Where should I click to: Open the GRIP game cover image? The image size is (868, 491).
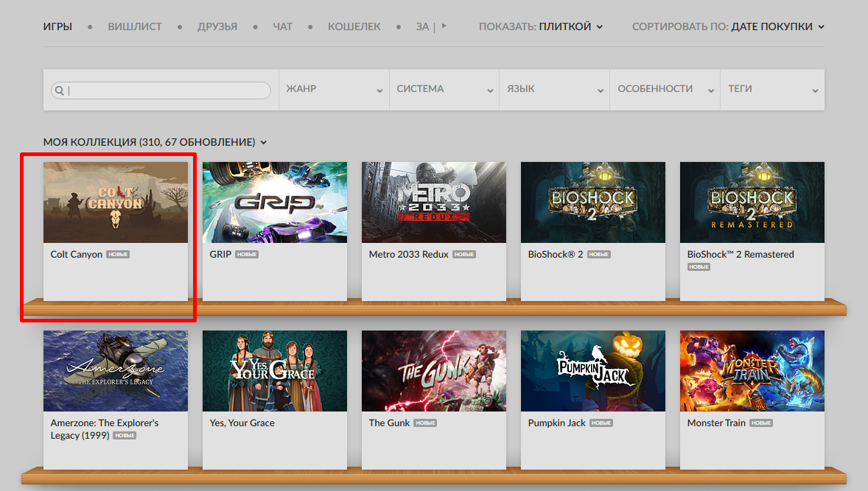[x=275, y=202]
